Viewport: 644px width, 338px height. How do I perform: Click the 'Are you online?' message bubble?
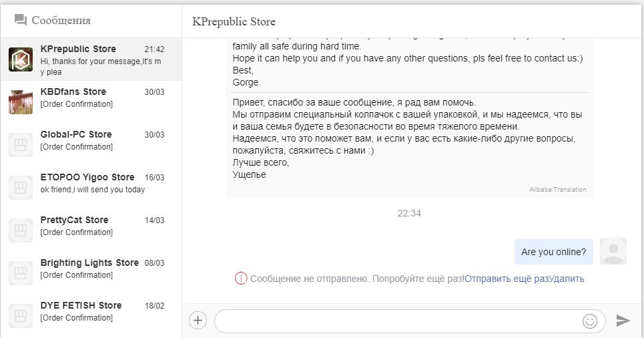point(554,252)
